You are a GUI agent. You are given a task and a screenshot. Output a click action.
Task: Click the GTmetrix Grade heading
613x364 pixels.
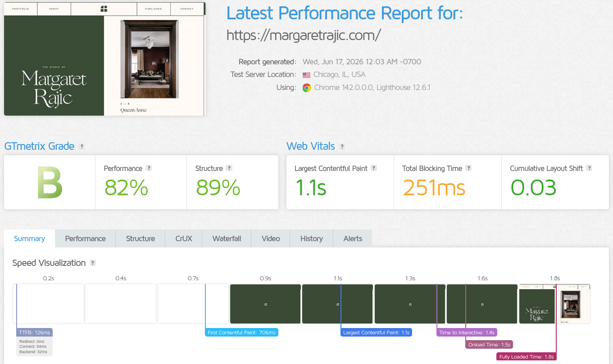pos(39,146)
